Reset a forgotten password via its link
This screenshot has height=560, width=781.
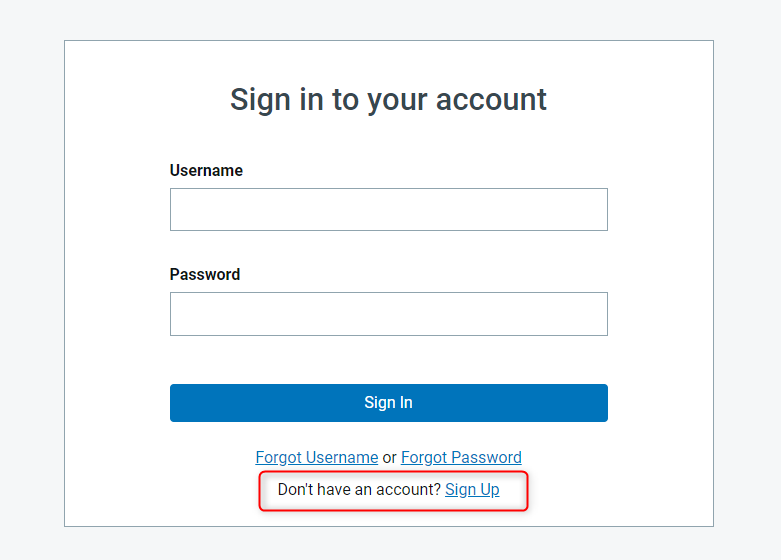[461, 458]
